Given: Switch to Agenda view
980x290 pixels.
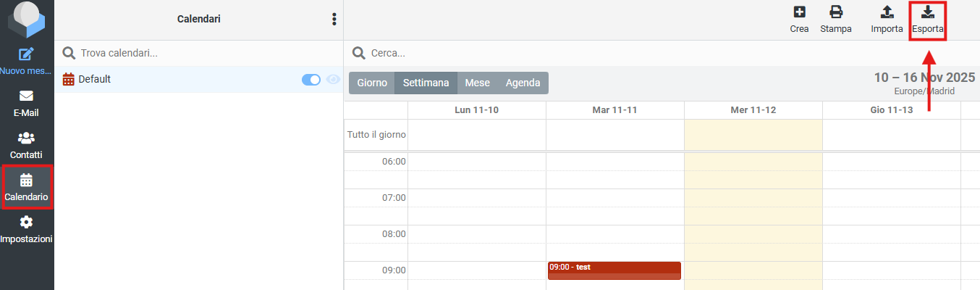Looking at the screenshot, I should click(523, 83).
